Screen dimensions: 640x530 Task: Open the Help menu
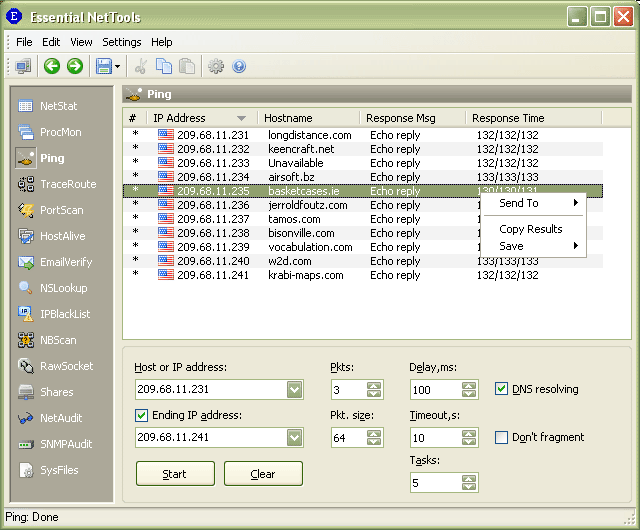(x=162, y=42)
